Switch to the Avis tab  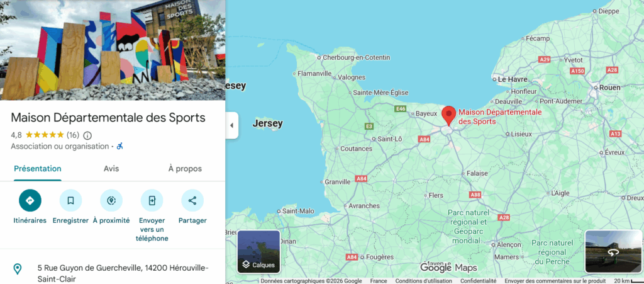pos(111,169)
